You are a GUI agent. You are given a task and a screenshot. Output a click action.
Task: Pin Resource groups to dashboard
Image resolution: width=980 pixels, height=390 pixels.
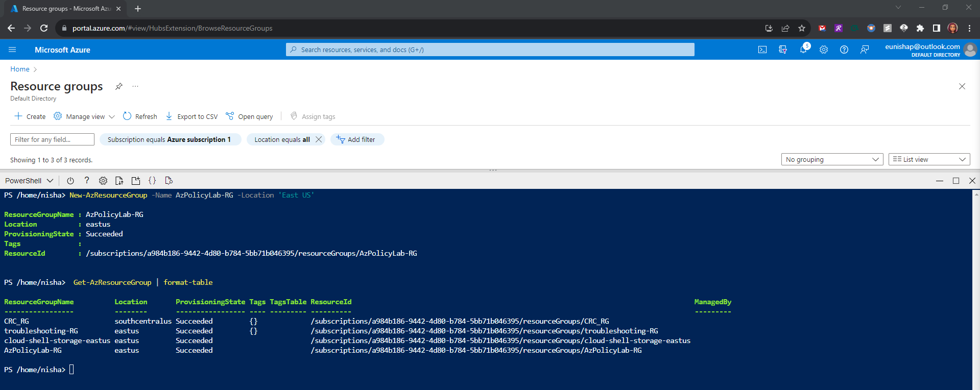[118, 86]
